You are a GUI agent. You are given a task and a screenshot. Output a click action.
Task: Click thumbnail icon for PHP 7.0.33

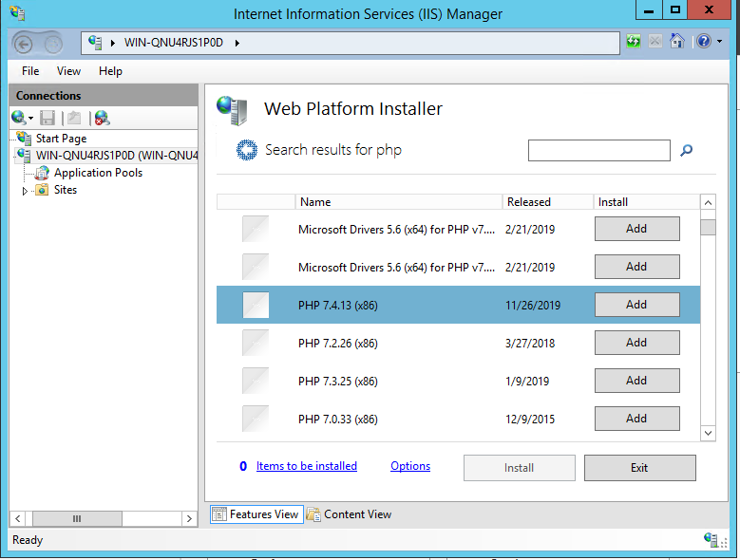pyautogui.click(x=256, y=419)
